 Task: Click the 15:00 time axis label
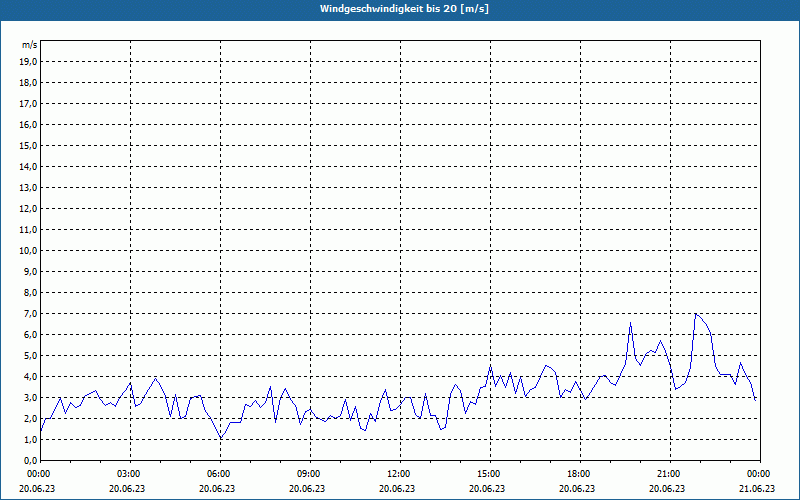coord(490,474)
